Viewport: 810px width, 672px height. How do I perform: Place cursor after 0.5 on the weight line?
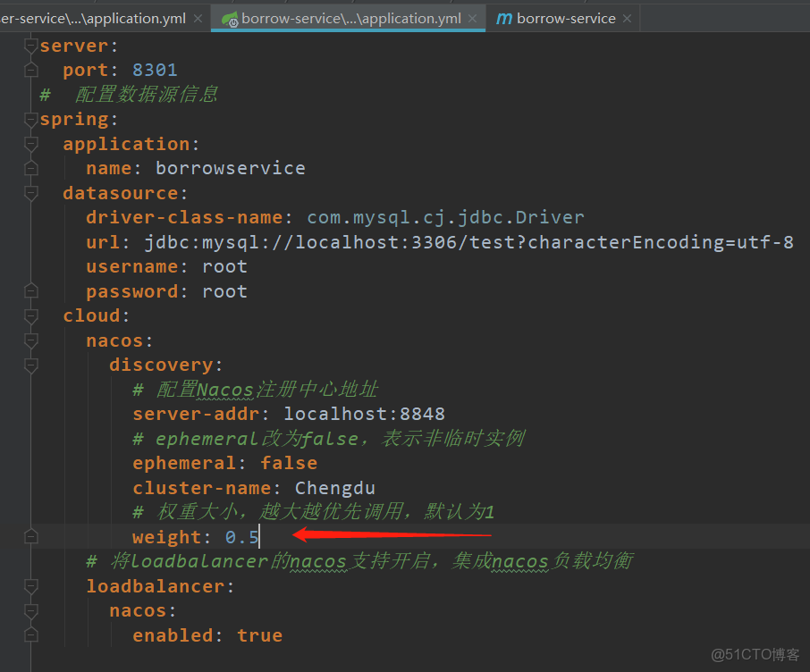[258, 536]
